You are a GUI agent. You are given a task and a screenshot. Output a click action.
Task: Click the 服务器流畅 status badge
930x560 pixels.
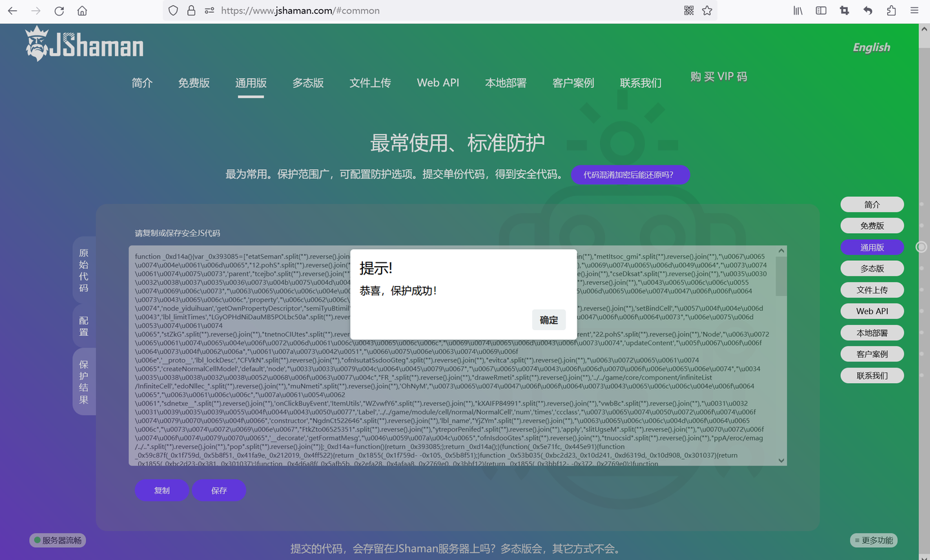click(58, 540)
